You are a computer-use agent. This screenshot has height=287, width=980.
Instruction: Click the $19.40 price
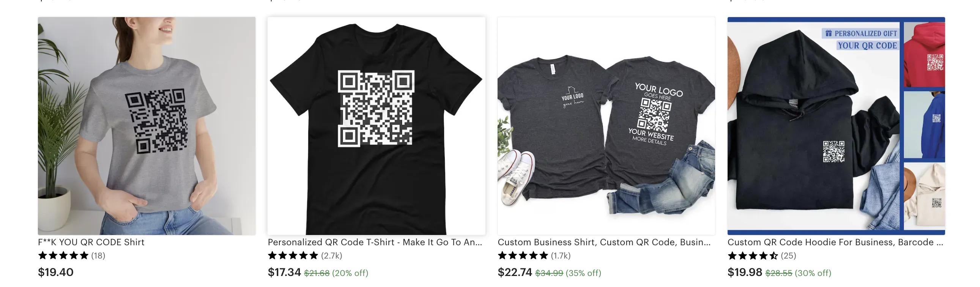(x=55, y=272)
